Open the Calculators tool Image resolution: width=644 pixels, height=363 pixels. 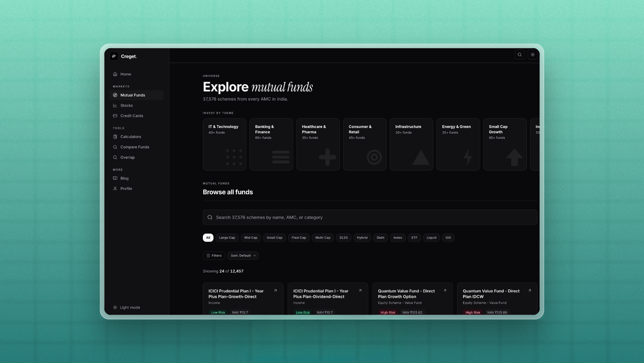pyautogui.click(x=131, y=137)
